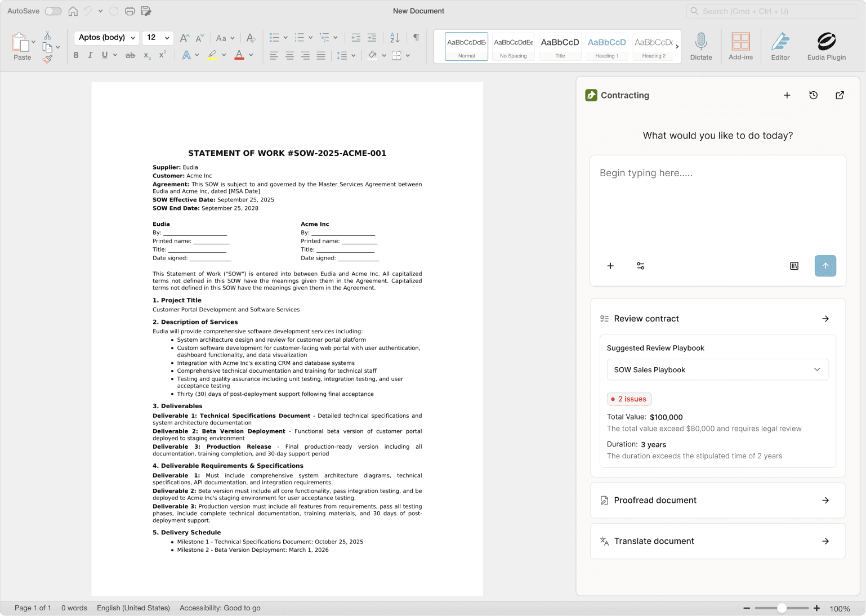The image size is (866, 616).
Task: Toggle Strikethrough formatting
Action: coord(130,55)
